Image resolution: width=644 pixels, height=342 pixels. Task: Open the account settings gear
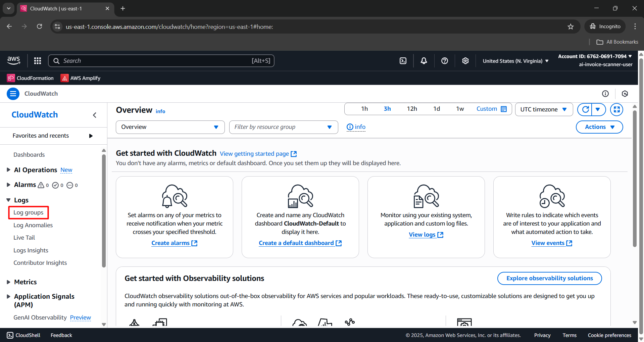click(465, 61)
